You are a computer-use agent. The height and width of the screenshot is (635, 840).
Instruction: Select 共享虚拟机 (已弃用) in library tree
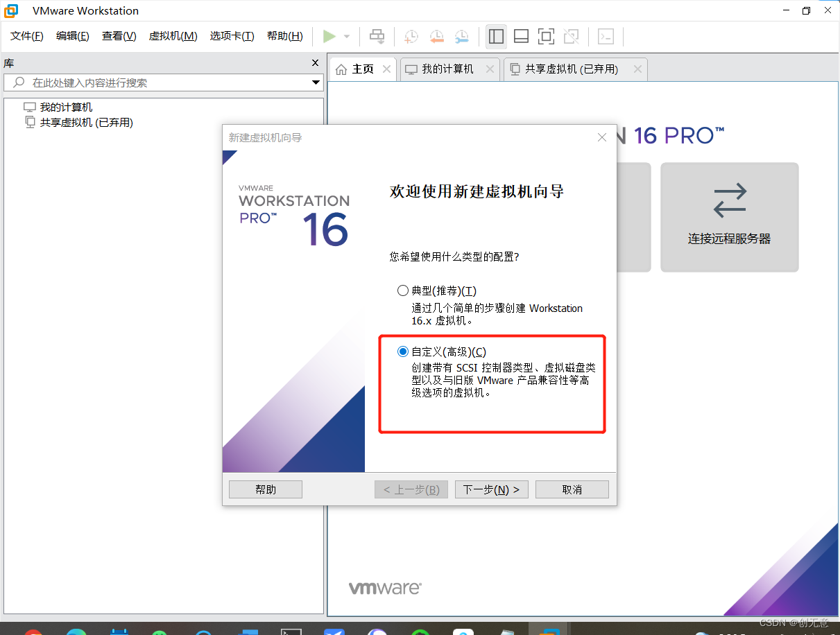click(x=87, y=123)
